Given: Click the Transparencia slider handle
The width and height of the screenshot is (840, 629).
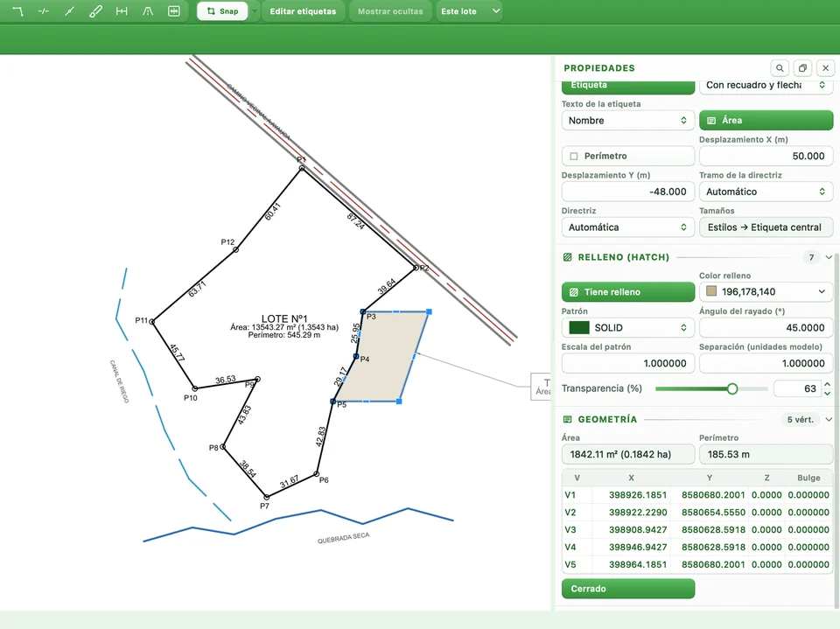Looking at the screenshot, I should pyautogui.click(x=732, y=389).
